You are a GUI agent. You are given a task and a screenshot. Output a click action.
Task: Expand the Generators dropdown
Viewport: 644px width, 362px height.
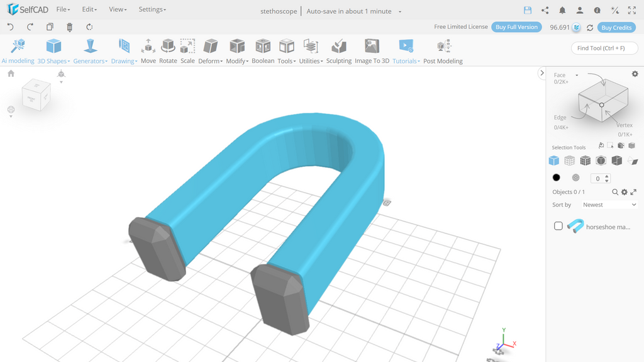tap(90, 52)
